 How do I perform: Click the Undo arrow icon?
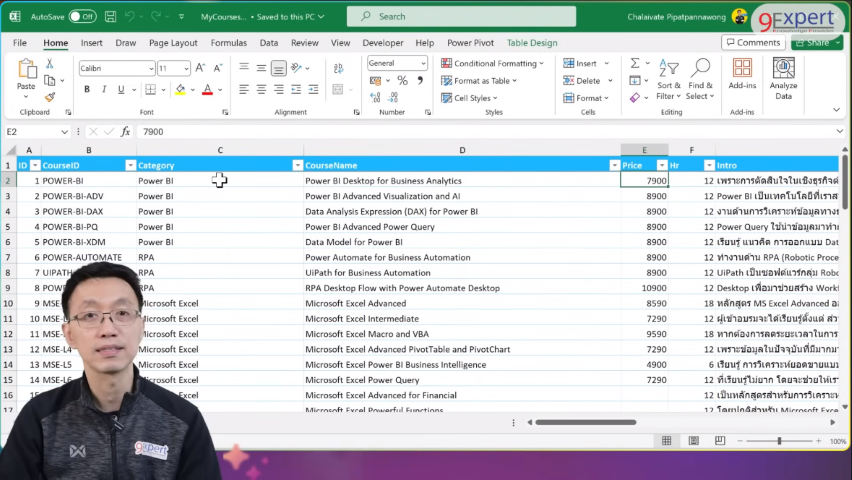[130, 17]
